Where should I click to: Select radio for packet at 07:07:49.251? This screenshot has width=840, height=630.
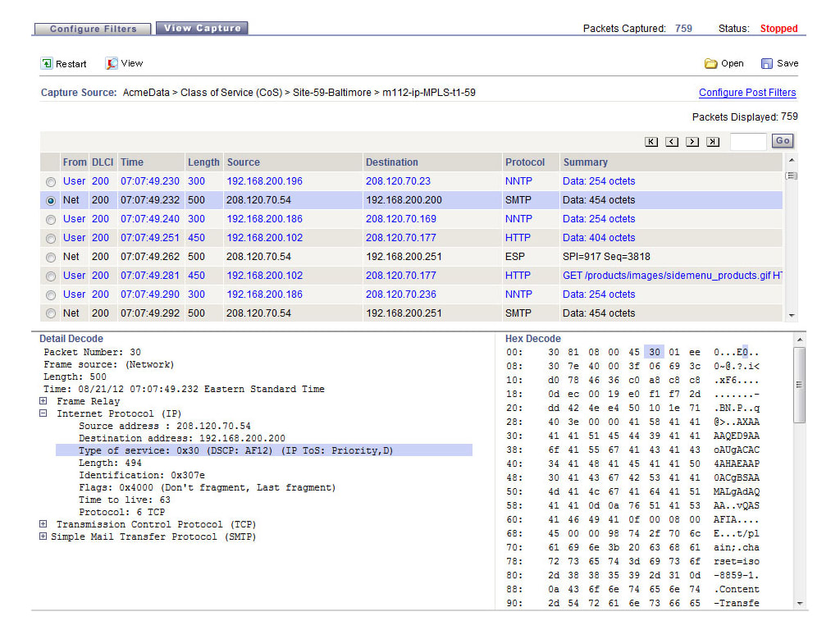51,239
